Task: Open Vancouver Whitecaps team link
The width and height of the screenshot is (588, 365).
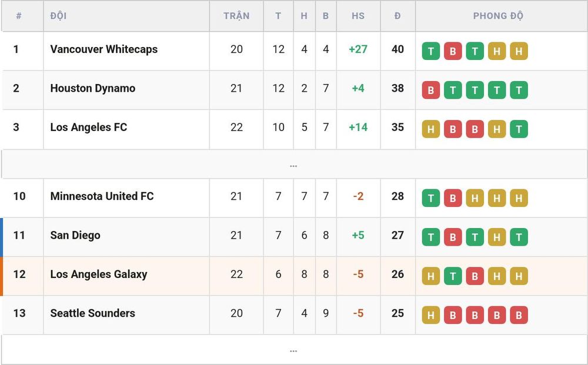Action: coord(104,49)
